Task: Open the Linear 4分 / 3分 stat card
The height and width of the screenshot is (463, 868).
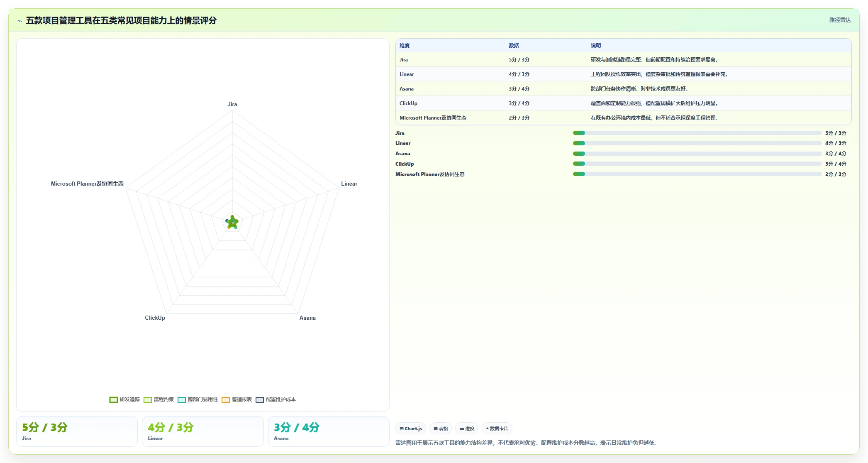Action: tap(203, 431)
